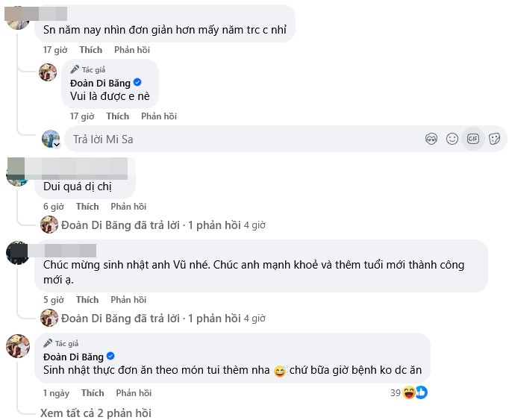Screen dimensions: 509x420
Task: Click commenter avatar on 'Dui quá dị chị'
Action: coord(17,176)
